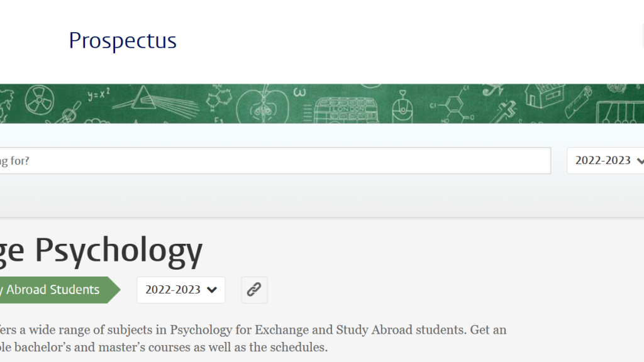Screen dimensions: 644x362
Task: Click the copy-link chain icon
Action: [254, 290]
